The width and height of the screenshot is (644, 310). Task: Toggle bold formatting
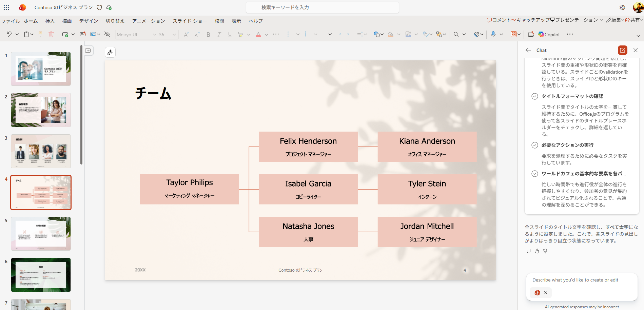(208, 34)
